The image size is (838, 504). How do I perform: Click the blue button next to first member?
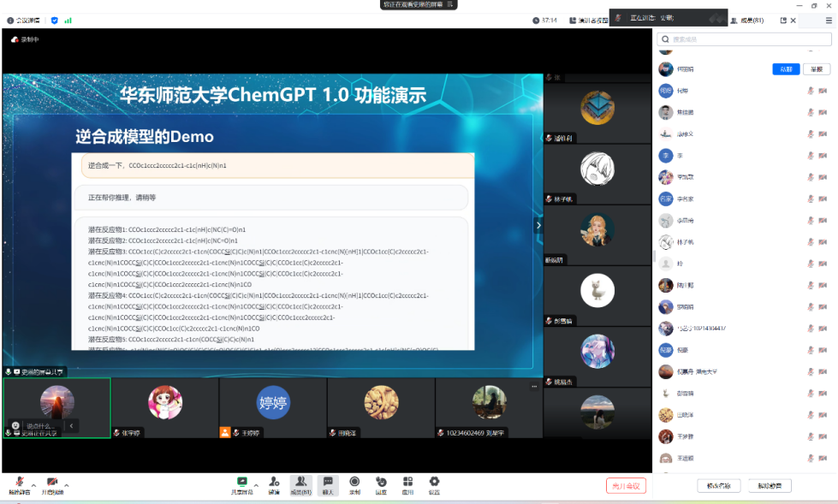coord(786,69)
